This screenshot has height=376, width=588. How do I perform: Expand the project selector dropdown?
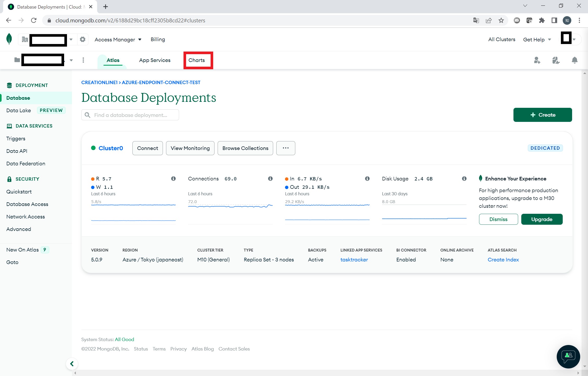pyautogui.click(x=71, y=60)
